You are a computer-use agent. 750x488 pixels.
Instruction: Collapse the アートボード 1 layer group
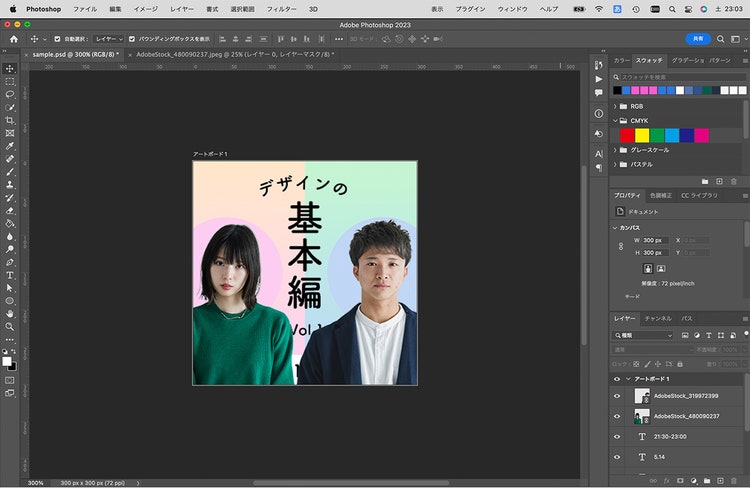tap(628, 379)
